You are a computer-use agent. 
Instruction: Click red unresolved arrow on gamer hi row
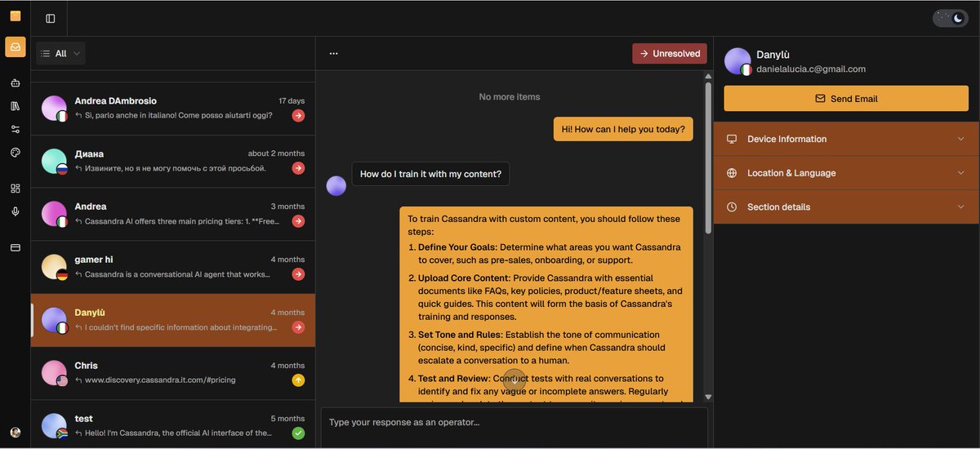click(298, 274)
